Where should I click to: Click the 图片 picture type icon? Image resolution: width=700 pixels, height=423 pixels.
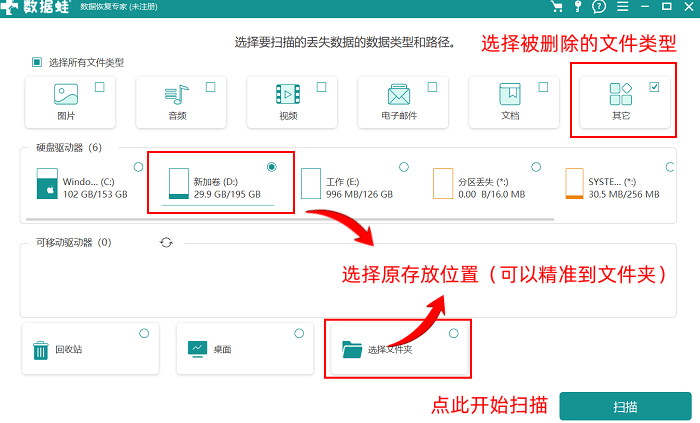[x=66, y=96]
